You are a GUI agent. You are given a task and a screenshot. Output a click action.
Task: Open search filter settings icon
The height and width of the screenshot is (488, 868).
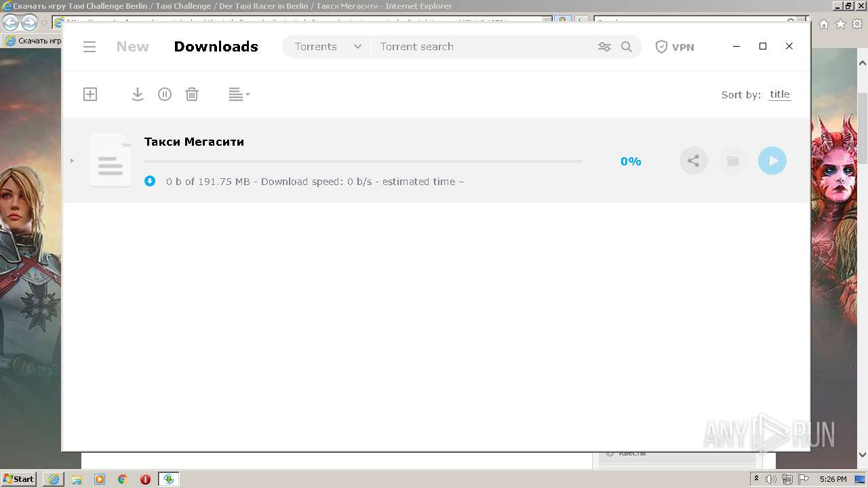point(604,47)
